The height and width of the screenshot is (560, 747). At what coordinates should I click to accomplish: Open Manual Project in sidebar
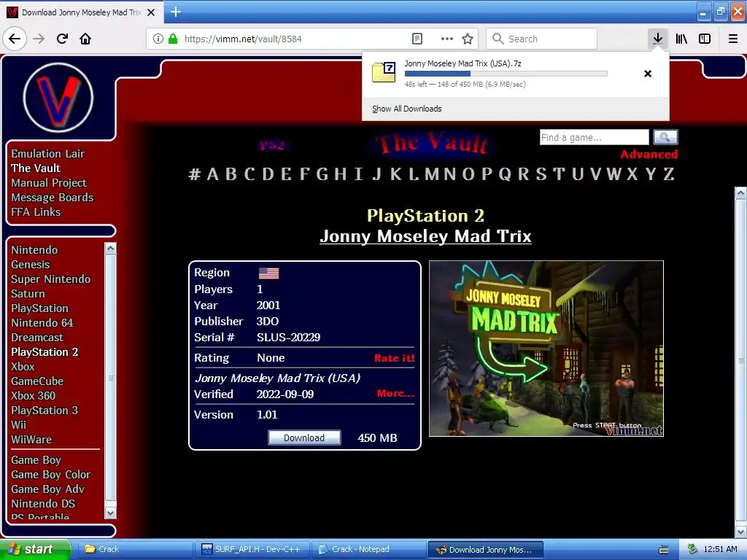[x=49, y=183]
